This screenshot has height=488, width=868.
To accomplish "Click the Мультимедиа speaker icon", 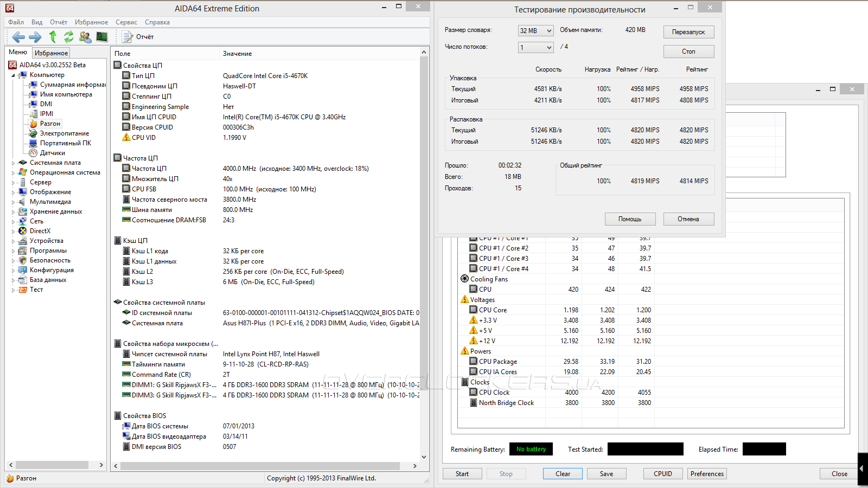I will click(23, 202).
